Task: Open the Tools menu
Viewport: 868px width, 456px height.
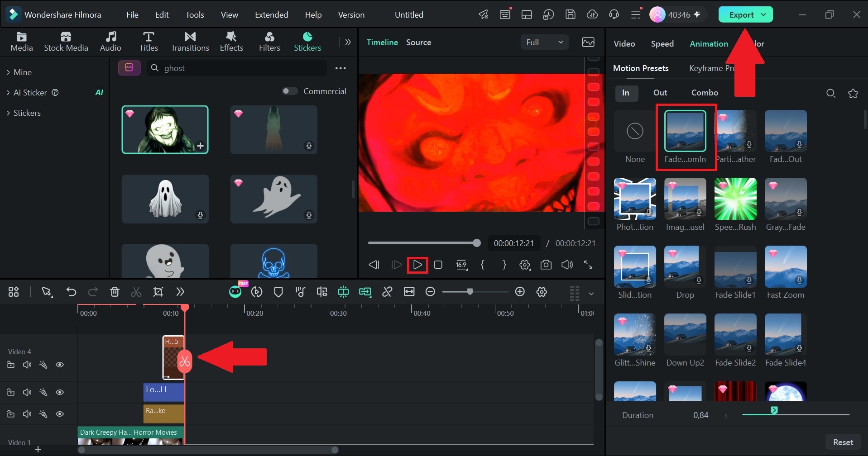Action: (x=195, y=14)
